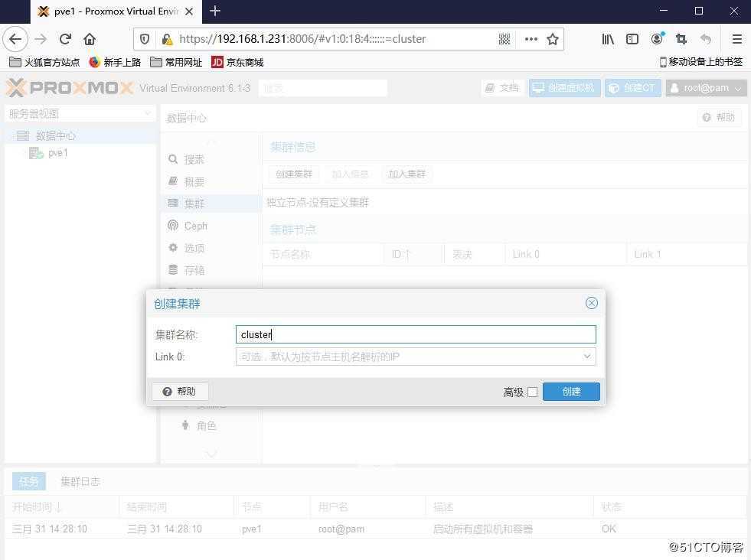Toggle the sidebar view icon
751x560 pixels.
point(632,39)
